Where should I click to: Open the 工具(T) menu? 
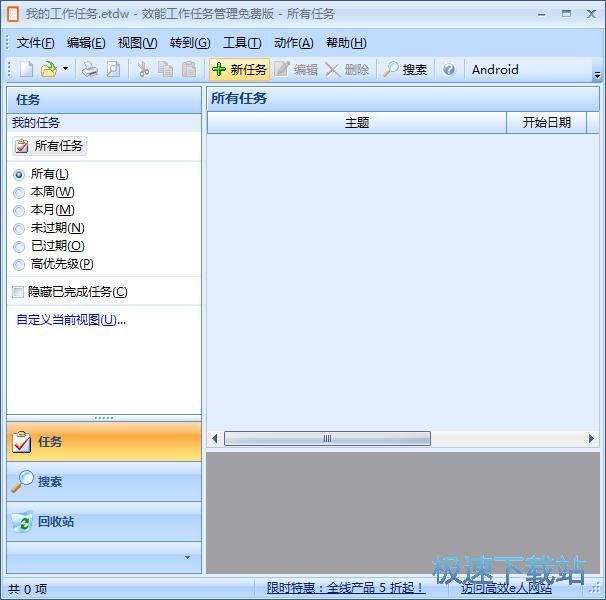[x=241, y=42]
